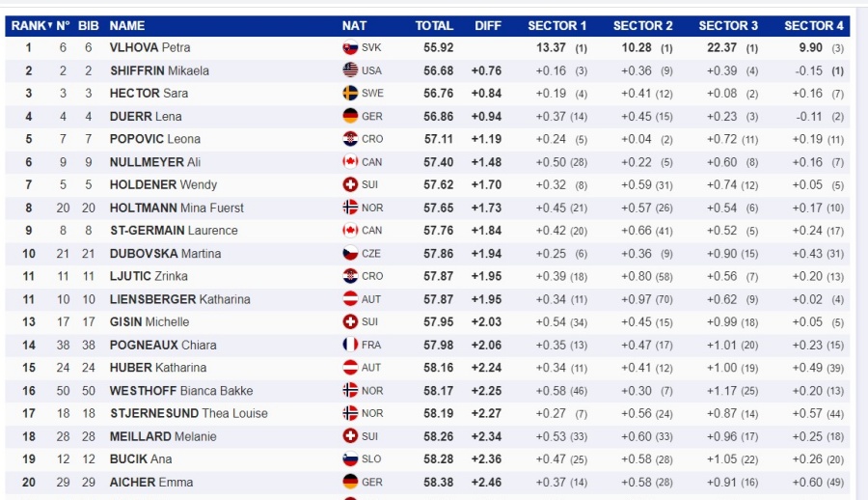Click the BIB column header
Image resolution: width=868 pixels, height=500 pixels.
(x=88, y=25)
